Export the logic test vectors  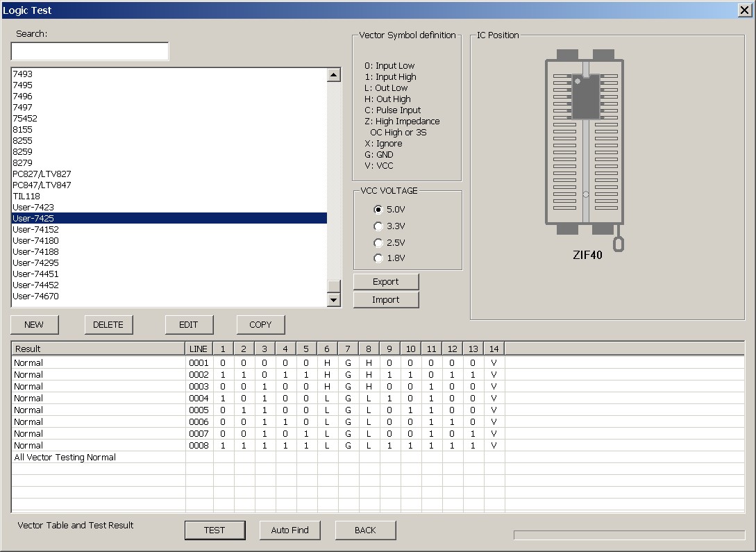point(386,282)
